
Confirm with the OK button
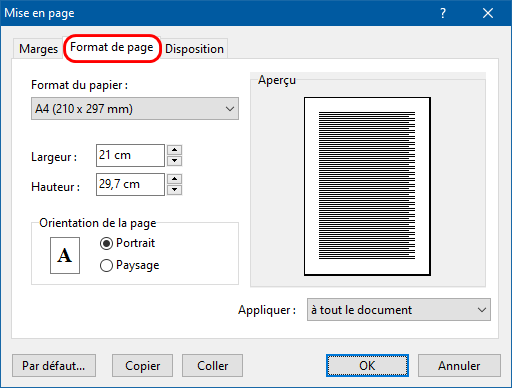(367, 366)
